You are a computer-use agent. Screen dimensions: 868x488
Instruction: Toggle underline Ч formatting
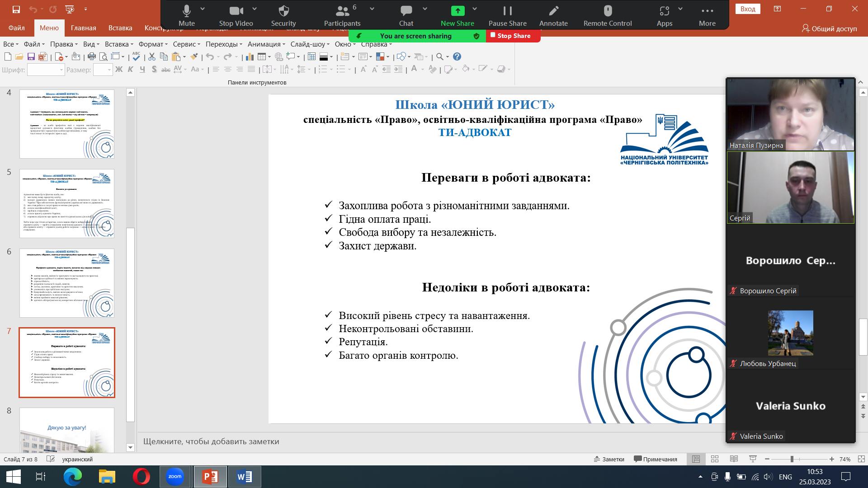pos(142,69)
